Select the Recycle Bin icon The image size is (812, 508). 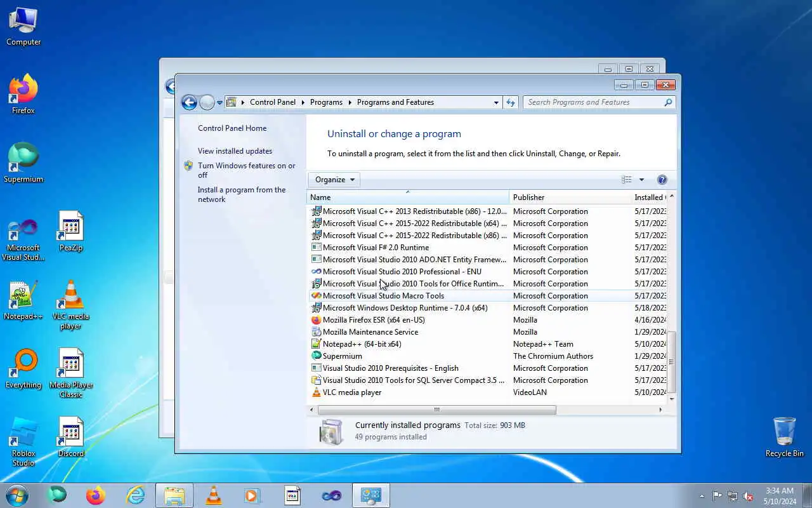coord(785,438)
